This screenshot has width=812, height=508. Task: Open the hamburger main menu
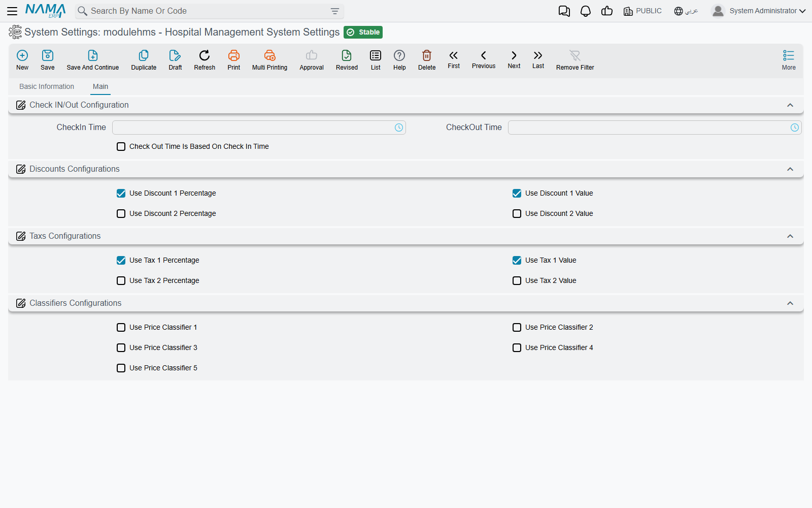click(x=12, y=11)
